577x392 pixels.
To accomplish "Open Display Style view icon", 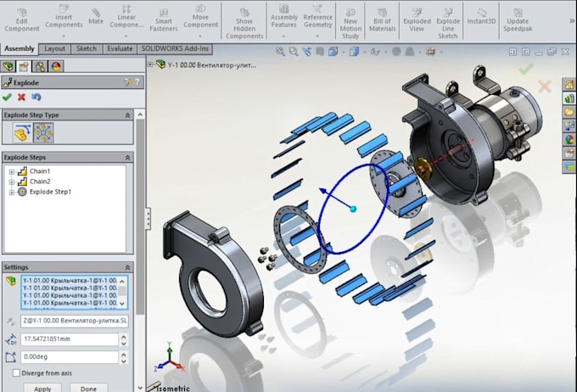I will (x=354, y=52).
